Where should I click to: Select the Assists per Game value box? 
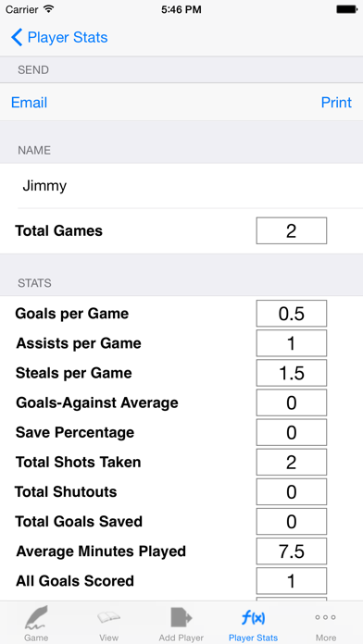(292, 343)
